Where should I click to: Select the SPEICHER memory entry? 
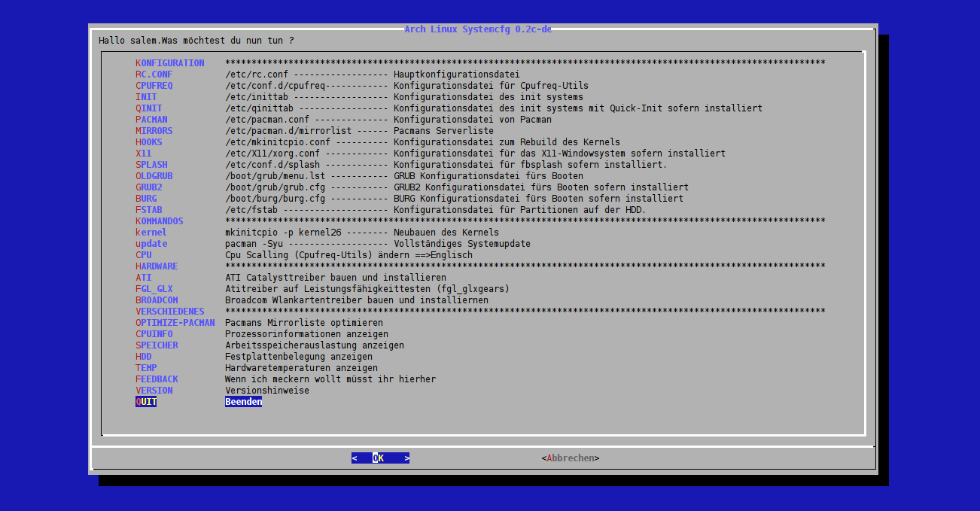coord(157,345)
